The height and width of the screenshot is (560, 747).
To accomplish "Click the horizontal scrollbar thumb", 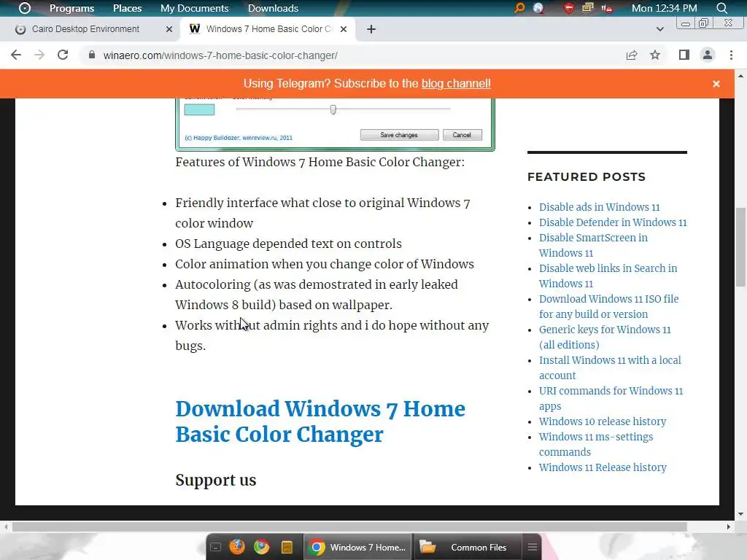I will coord(349,526).
